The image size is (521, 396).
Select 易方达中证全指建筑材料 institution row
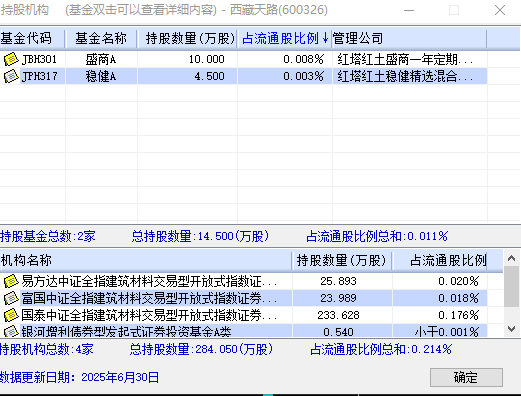coord(149,281)
